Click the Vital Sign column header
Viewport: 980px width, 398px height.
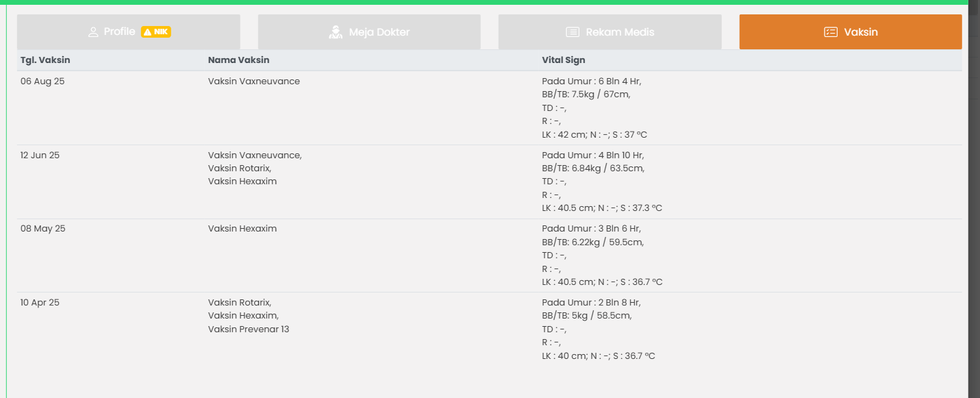[564, 60]
